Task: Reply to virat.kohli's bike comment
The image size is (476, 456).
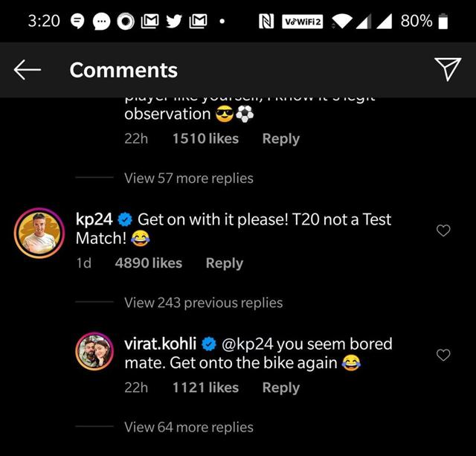Action: click(281, 388)
